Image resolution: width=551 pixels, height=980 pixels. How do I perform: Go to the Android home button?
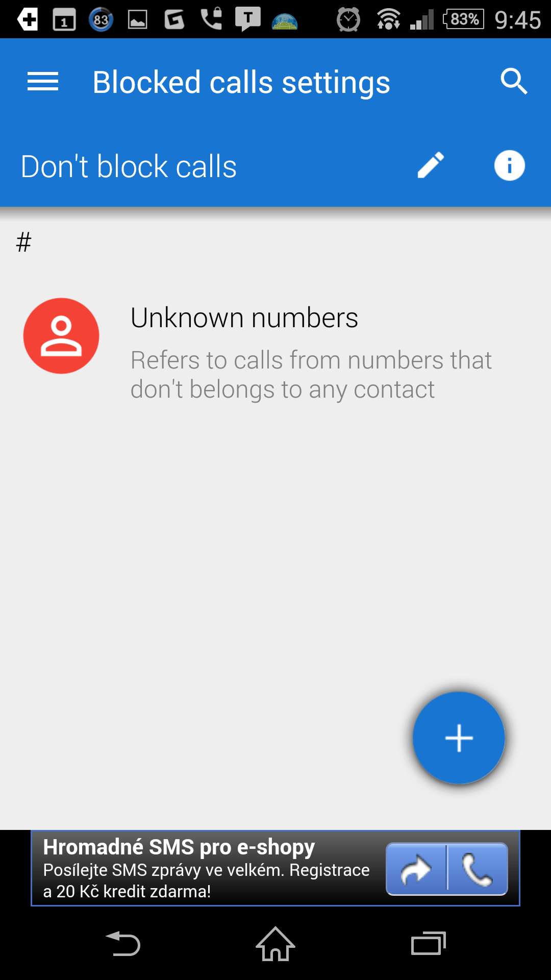[x=275, y=944]
